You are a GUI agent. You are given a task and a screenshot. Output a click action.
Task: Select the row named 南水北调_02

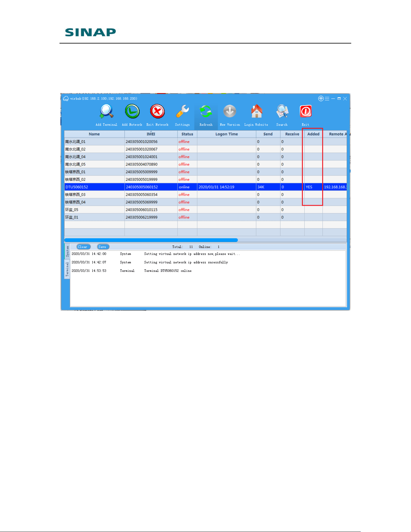(205, 149)
